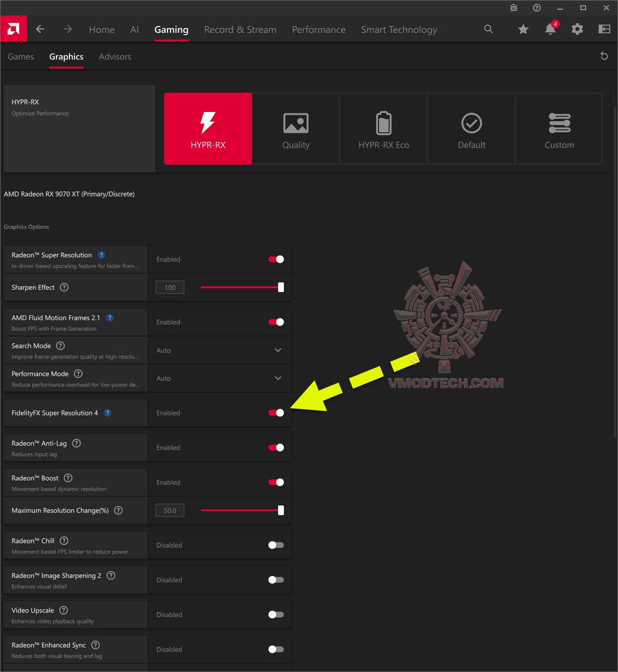This screenshot has height=672, width=618.
Task: Open help for Radeon Anti-Lag
Action: coord(76,443)
